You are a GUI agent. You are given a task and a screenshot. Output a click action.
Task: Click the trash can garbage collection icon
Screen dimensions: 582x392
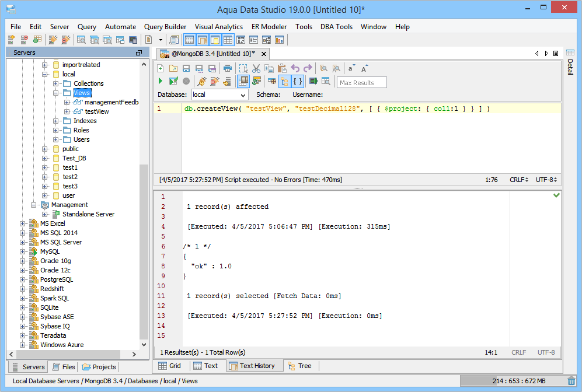(x=571, y=381)
